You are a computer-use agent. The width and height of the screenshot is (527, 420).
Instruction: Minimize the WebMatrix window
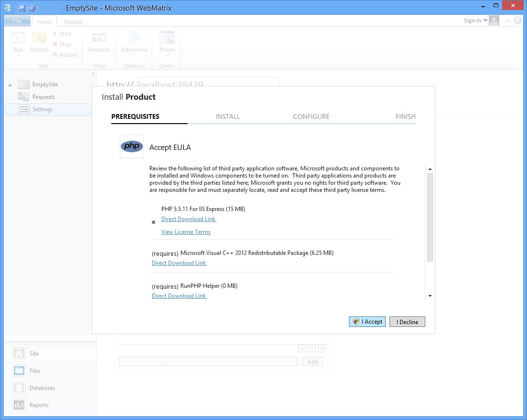click(x=483, y=6)
